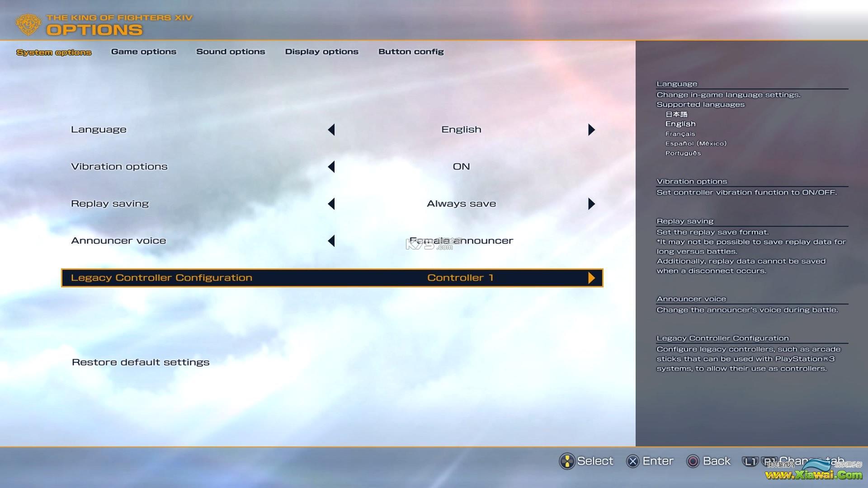The width and height of the screenshot is (868, 488).
Task: Click 日本語 in supported languages
Action: click(676, 114)
